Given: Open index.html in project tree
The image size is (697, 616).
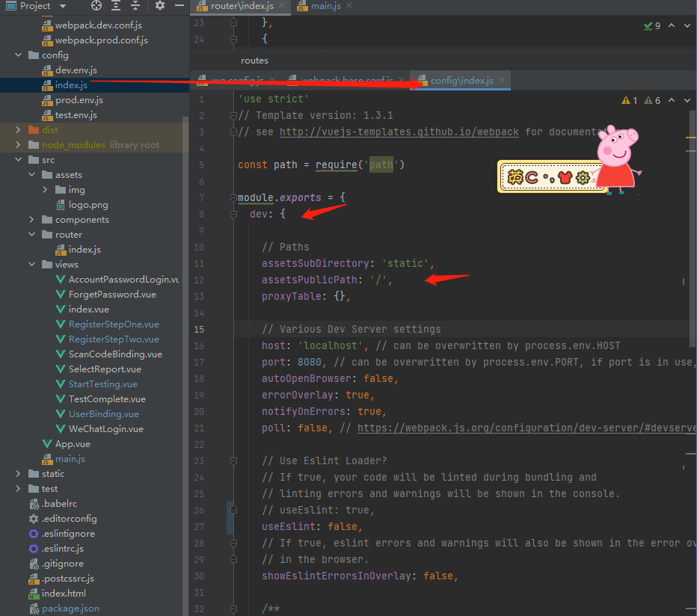Looking at the screenshot, I should (64, 594).
